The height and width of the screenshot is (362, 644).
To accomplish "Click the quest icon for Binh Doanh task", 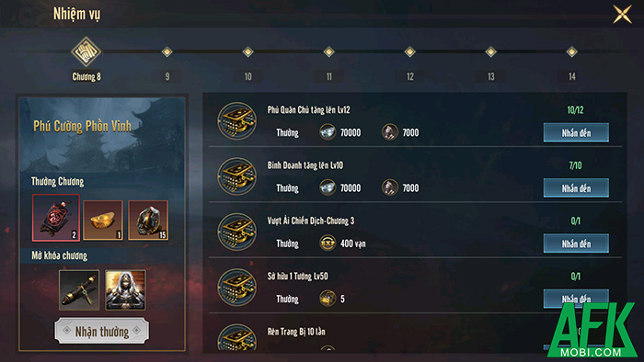I will click(x=237, y=176).
